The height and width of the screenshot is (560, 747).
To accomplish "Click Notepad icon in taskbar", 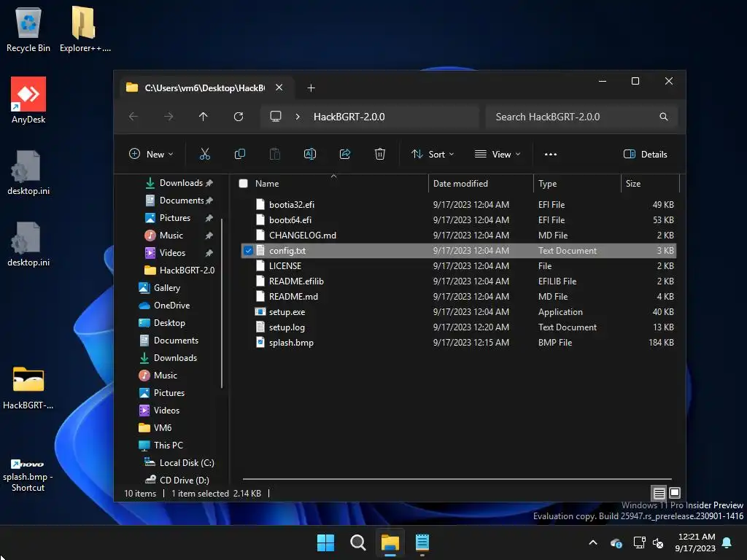I will (422, 542).
